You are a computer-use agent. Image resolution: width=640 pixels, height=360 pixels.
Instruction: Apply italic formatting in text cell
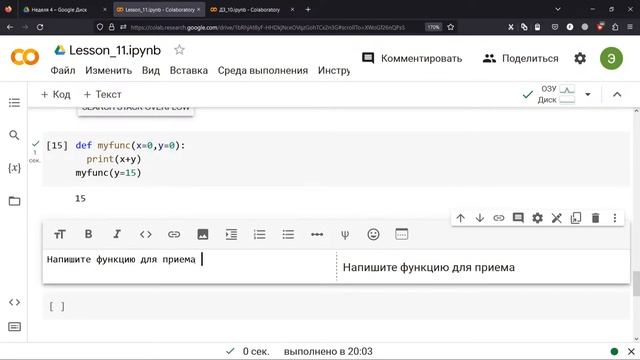coord(117,234)
